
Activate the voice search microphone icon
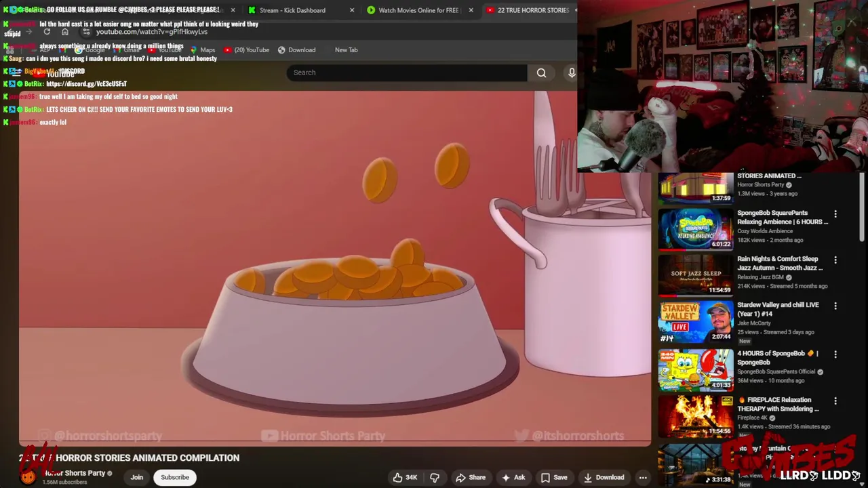(571, 73)
